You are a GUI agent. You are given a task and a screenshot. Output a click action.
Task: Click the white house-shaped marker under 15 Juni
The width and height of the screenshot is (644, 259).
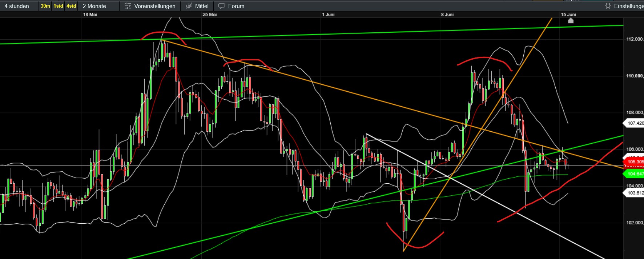pyautogui.click(x=571, y=21)
